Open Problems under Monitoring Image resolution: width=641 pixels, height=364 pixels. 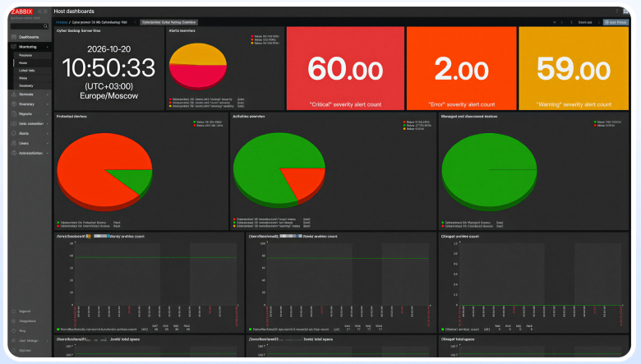tap(25, 55)
